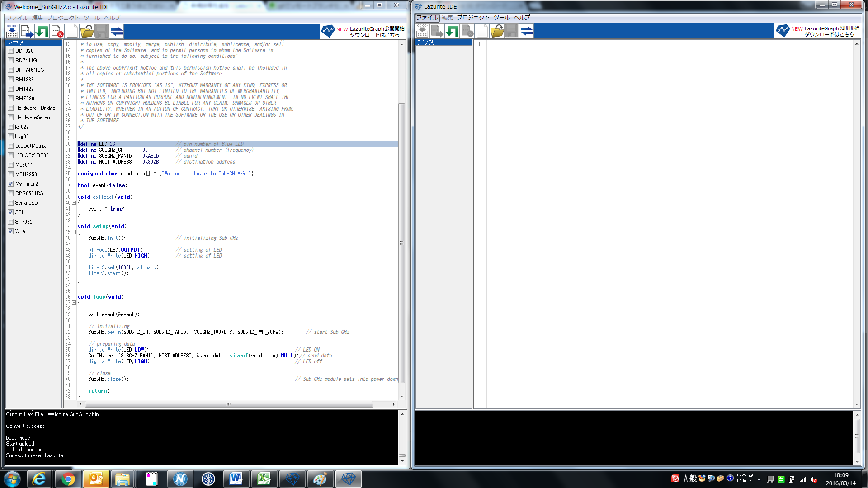Click the open folder icon in right IDE window
868x488 pixels.
click(497, 31)
